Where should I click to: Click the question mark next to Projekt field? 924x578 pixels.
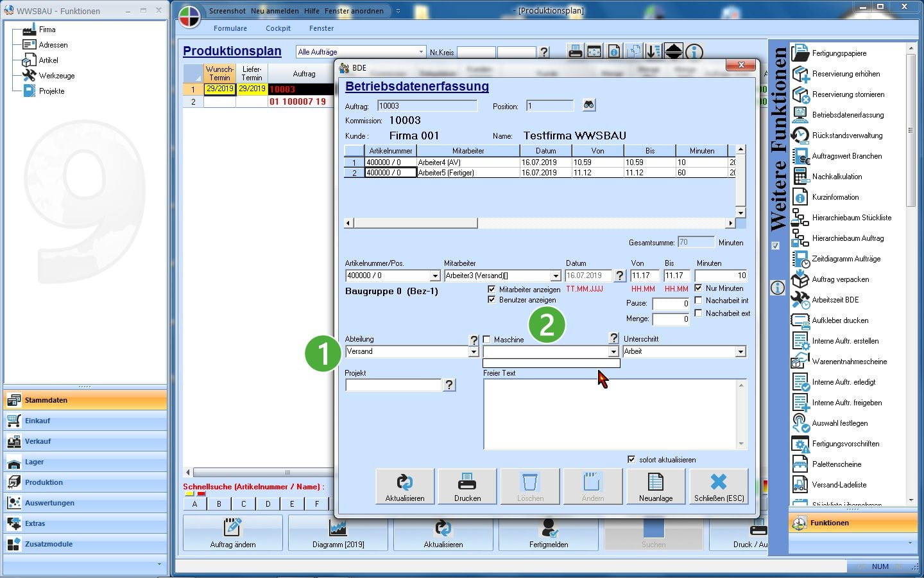tap(449, 385)
